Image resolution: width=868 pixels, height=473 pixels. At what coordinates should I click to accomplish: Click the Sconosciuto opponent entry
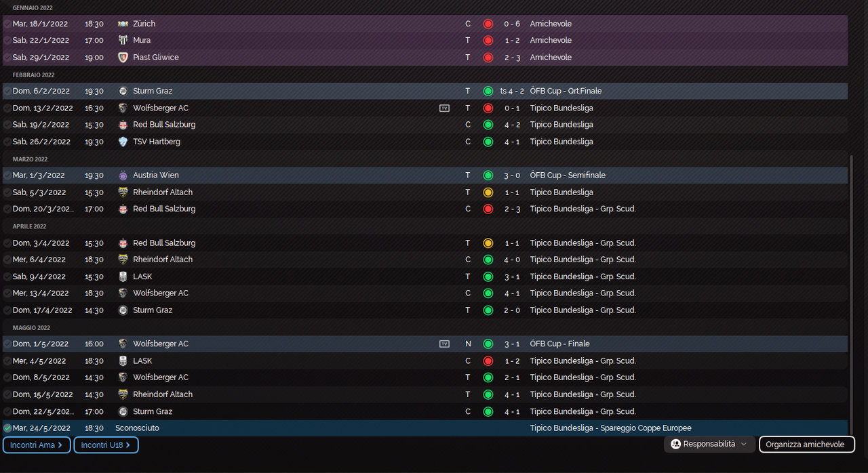click(137, 428)
